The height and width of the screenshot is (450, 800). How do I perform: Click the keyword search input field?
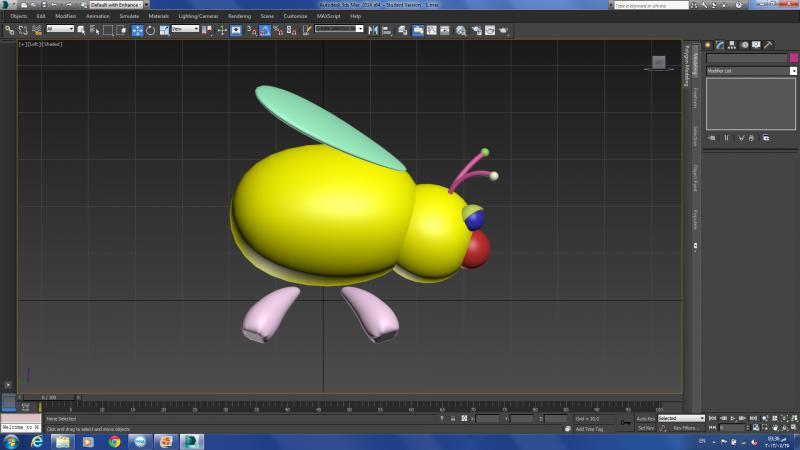651,5
